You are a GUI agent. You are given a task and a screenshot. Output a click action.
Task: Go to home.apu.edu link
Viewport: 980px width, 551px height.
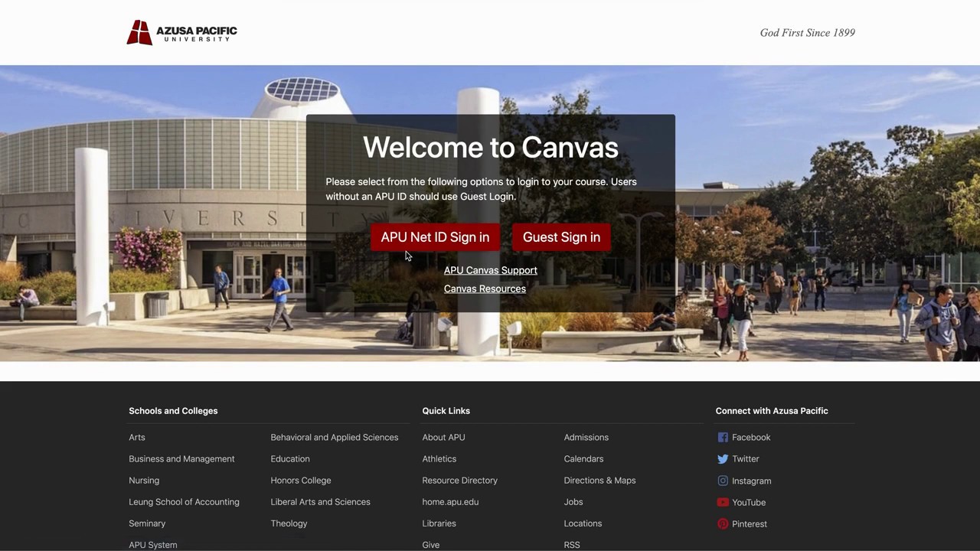pos(450,502)
